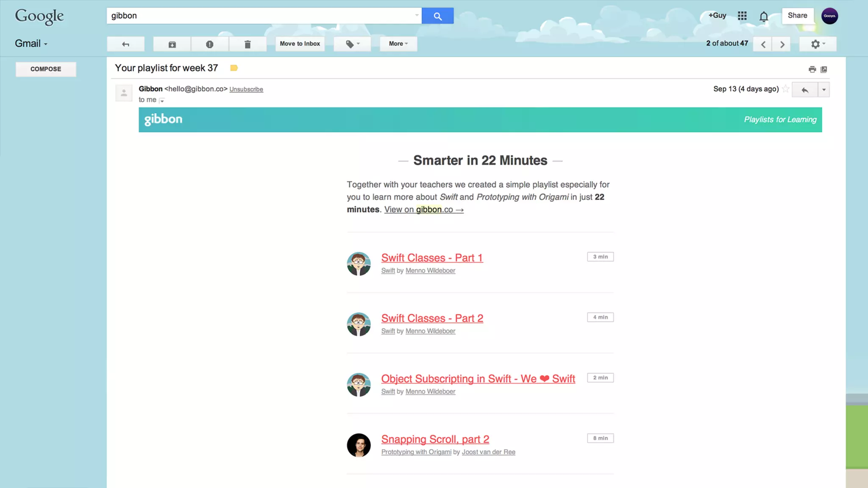The height and width of the screenshot is (488, 868).
Task: Open Object Subscripting in Swift link
Action: [478, 379]
